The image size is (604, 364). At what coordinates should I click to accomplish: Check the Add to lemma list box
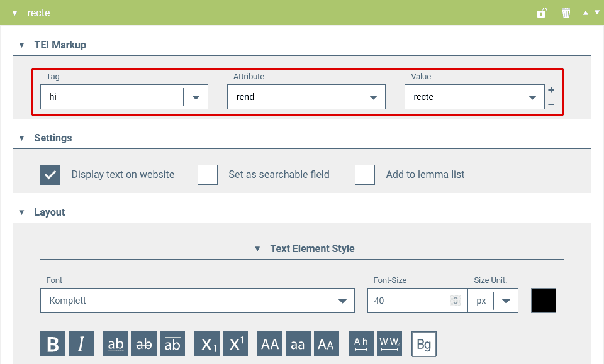click(x=365, y=175)
